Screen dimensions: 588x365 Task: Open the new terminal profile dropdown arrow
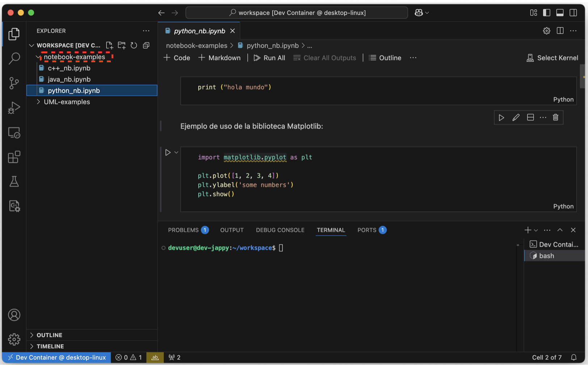(x=536, y=230)
